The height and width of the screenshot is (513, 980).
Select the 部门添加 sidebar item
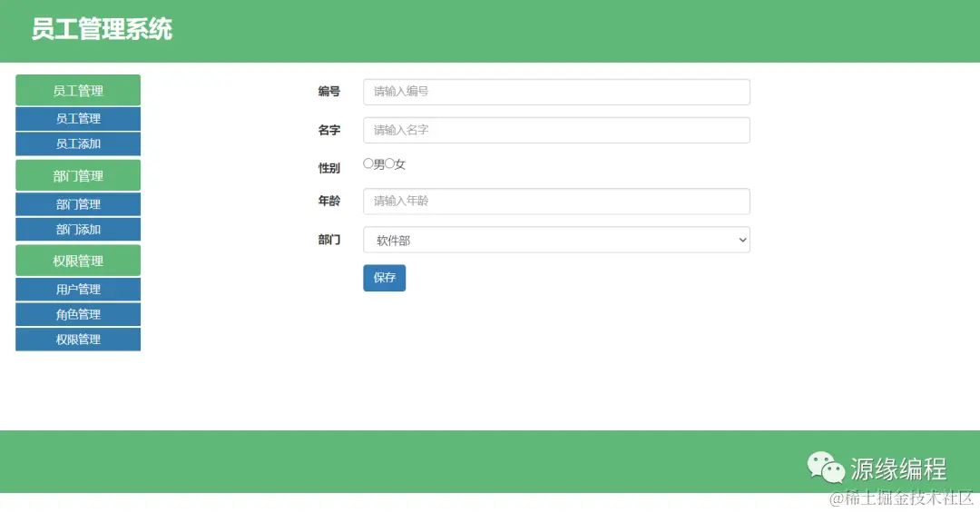(78, 229)
